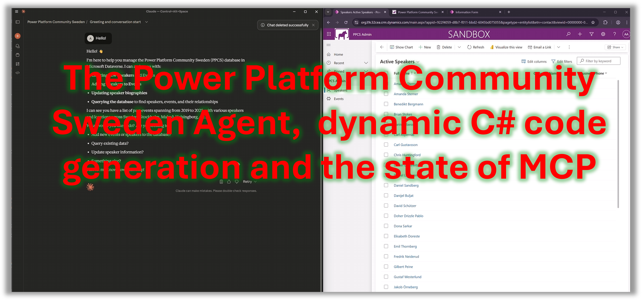Open Projects from the Claude sidebar
The height and width of the screenshot is (300, 644).
(x=18, y=55)
